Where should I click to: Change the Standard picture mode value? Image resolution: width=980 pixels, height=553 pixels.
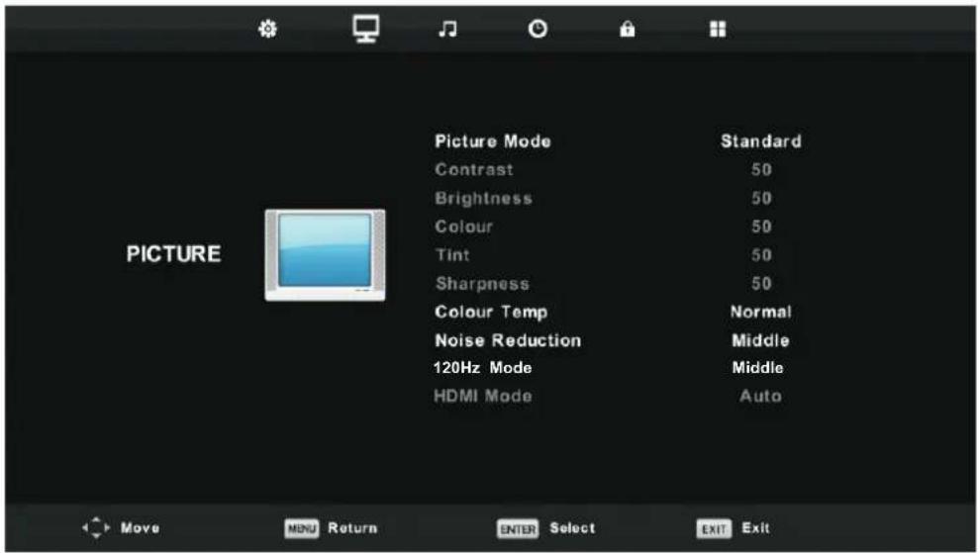(x=760, y=141)
